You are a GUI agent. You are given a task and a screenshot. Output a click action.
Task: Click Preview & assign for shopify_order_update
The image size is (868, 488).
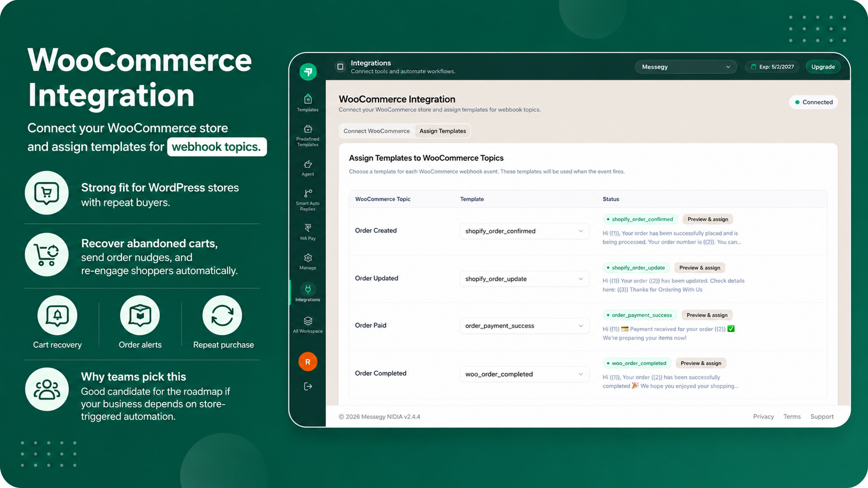pos(700,268)
